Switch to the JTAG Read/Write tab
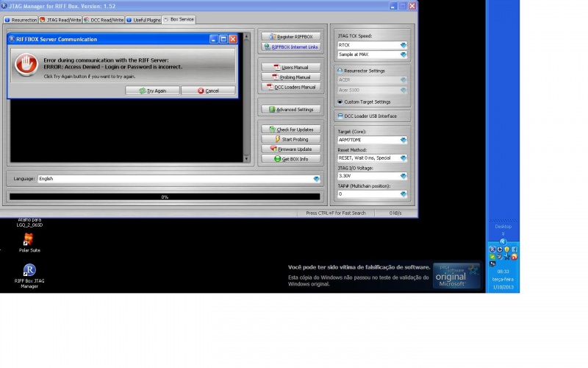This screenshot has height=368, width=588. [60, 20]
